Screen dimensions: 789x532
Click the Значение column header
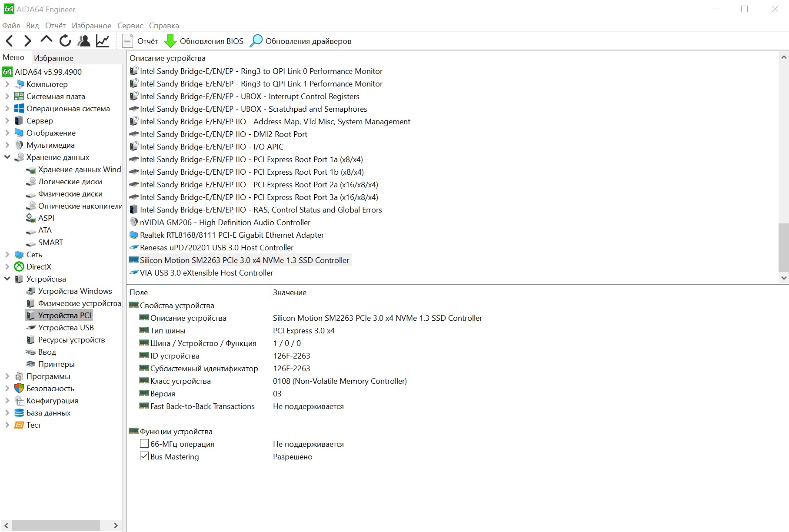click(x=390, y=293)
